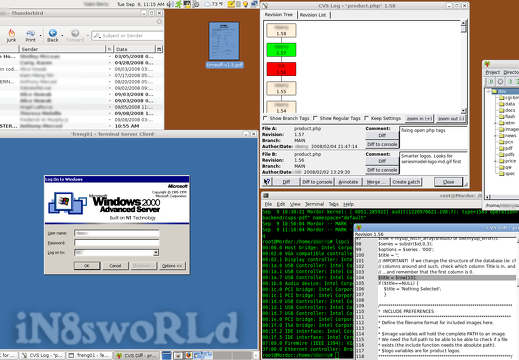
Task: Sort messages by the Date column header
Action: [x=135, y=49]
